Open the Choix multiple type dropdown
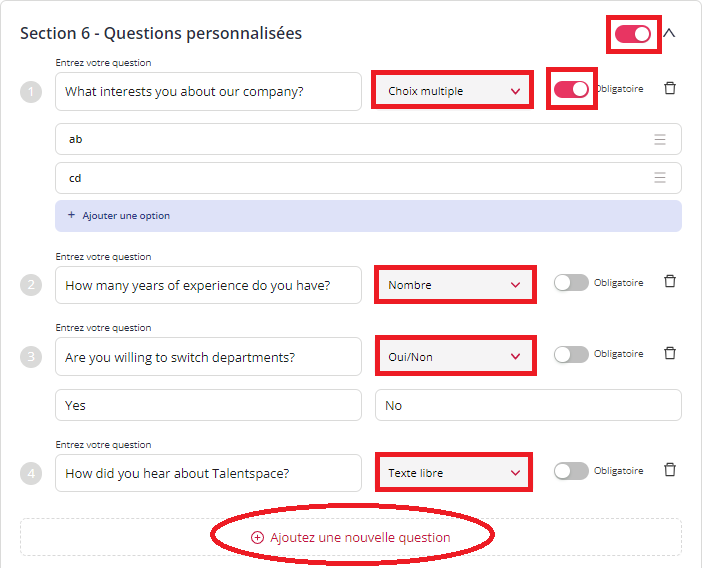Image resolution: width=702 pixels, height=568 pixels. tap(452, 91)
